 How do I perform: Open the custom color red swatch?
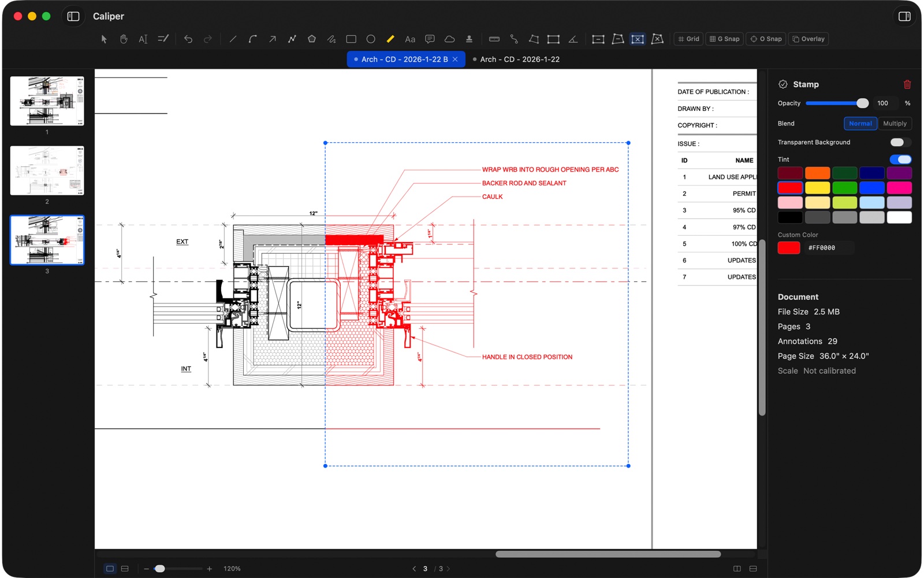point(789,248)
